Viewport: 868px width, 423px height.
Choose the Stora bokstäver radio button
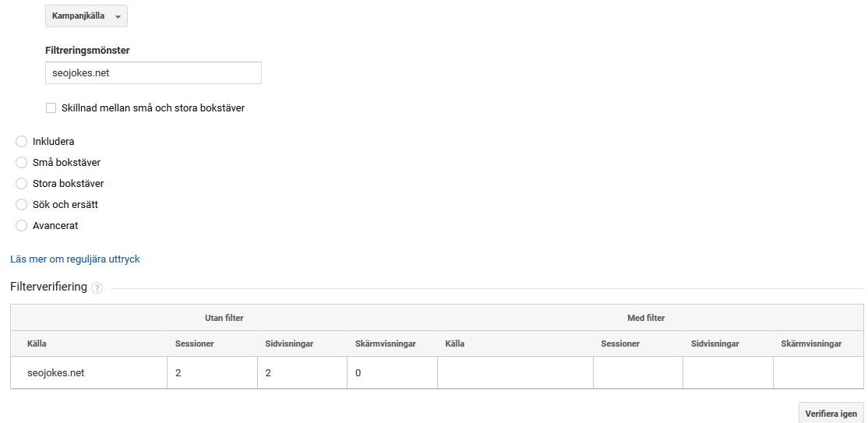tap(21, 184)
